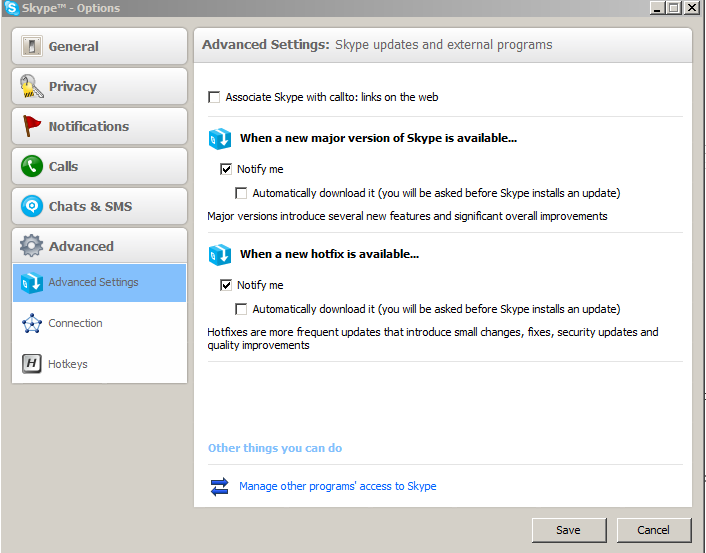Click the blue swap arrows icon
Image resolution: width=706 pixels, height=553 pixels.
[220, 486]
